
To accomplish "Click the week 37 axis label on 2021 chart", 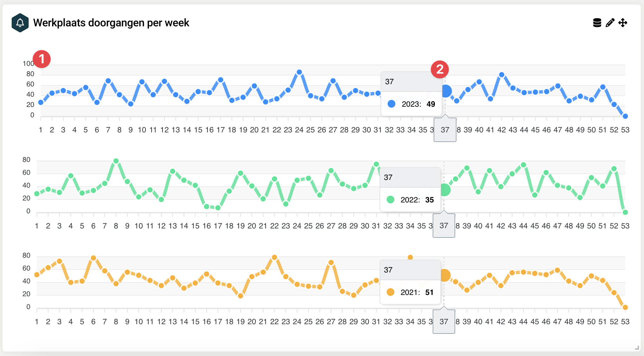I will click(444, 322).
